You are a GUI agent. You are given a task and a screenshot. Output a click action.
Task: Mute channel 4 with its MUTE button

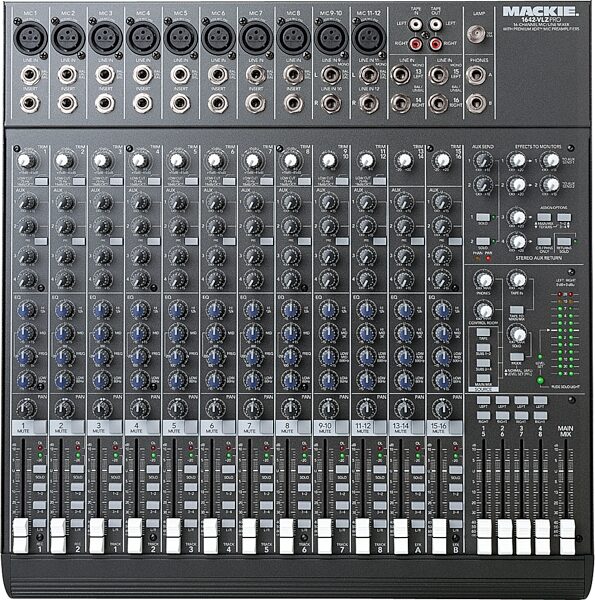[x=152, y=427]
